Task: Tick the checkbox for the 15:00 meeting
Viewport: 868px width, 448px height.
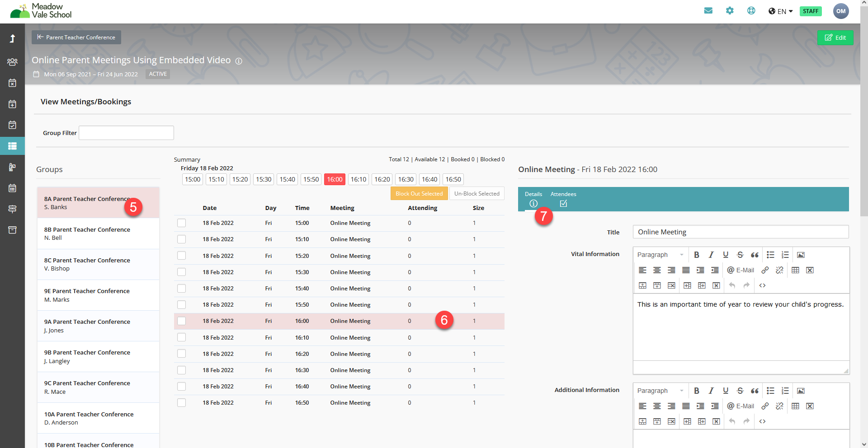Action: pyautogui.click(x=182, y=223)
